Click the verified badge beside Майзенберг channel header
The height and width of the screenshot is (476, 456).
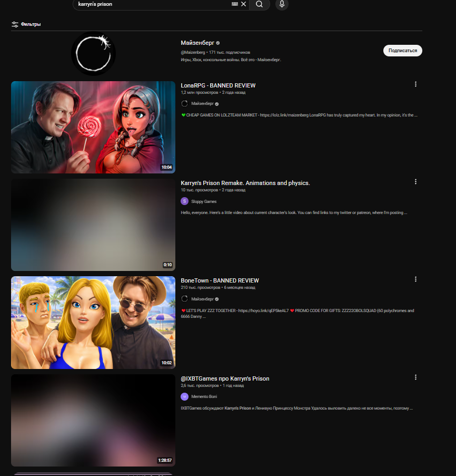(217, 43)
